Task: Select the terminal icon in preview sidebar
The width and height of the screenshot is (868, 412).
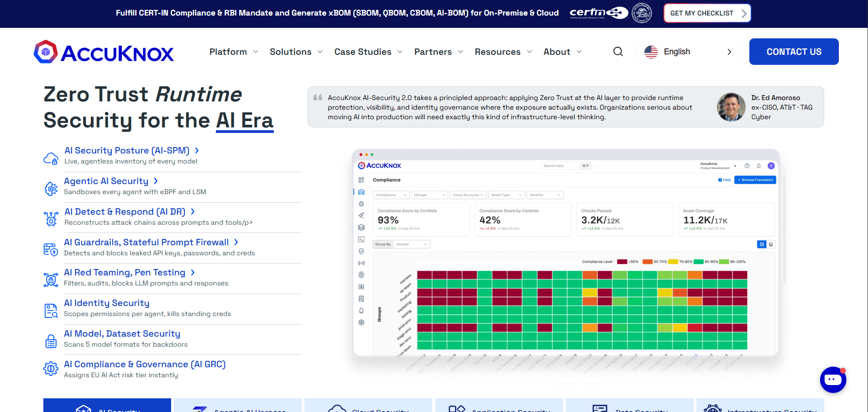Action: tap(361, 239)
